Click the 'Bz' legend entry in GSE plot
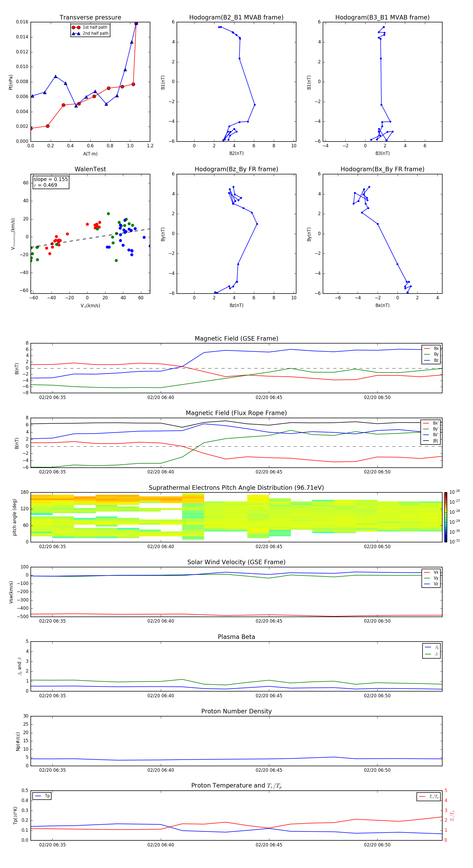The width and height of the screenshot is (473, 868). point(431,360)
